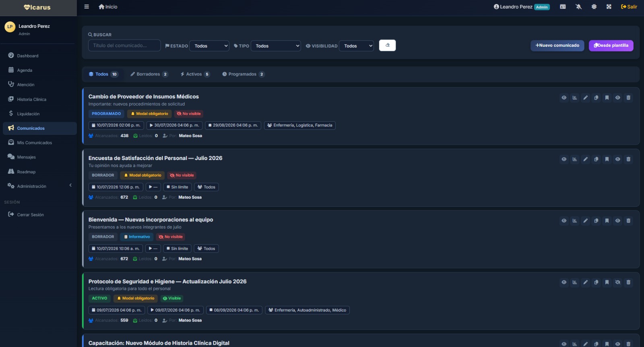Delete the 'Protocolo de Seguridad e Higiene' comunicado
The width and height of the screenshot is (644, 347).
tap(628, 282)
